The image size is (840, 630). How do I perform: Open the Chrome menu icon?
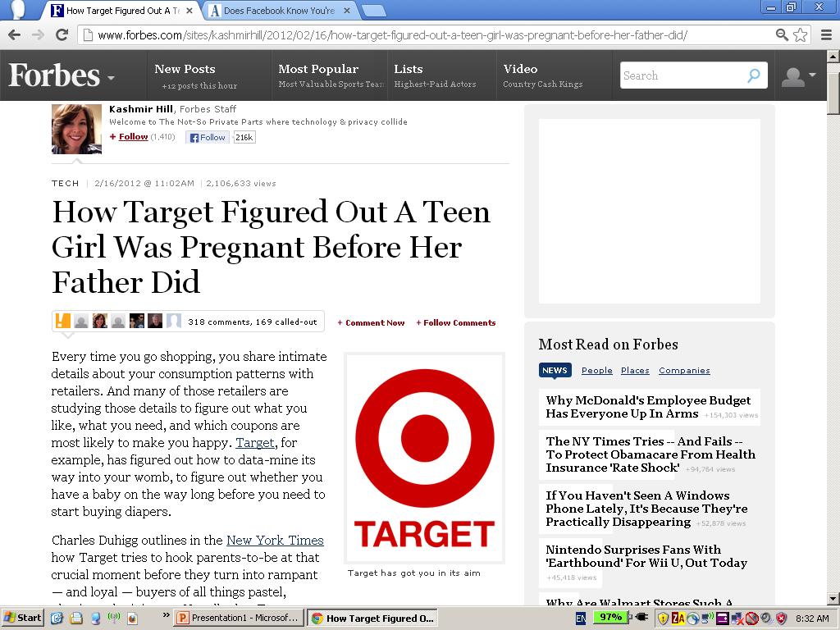click(x=827, y=35)
